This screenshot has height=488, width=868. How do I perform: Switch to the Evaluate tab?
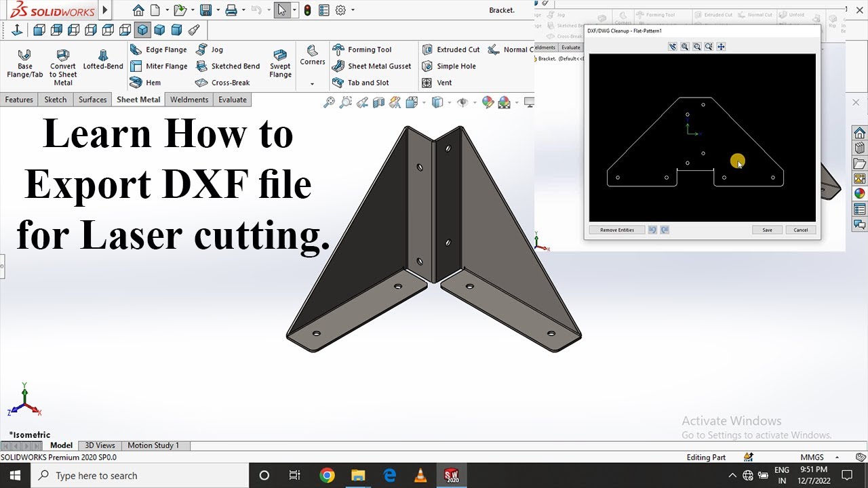point(233,100)
